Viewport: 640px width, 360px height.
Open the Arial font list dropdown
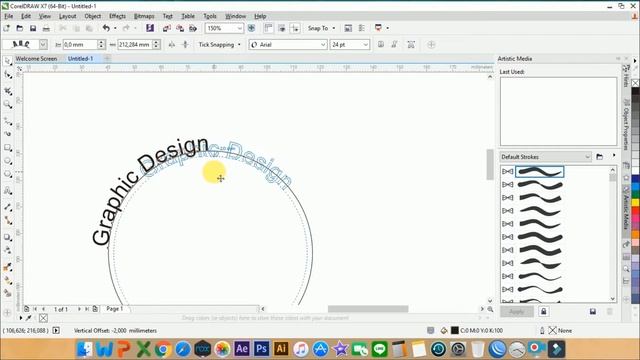coord(323,44)
